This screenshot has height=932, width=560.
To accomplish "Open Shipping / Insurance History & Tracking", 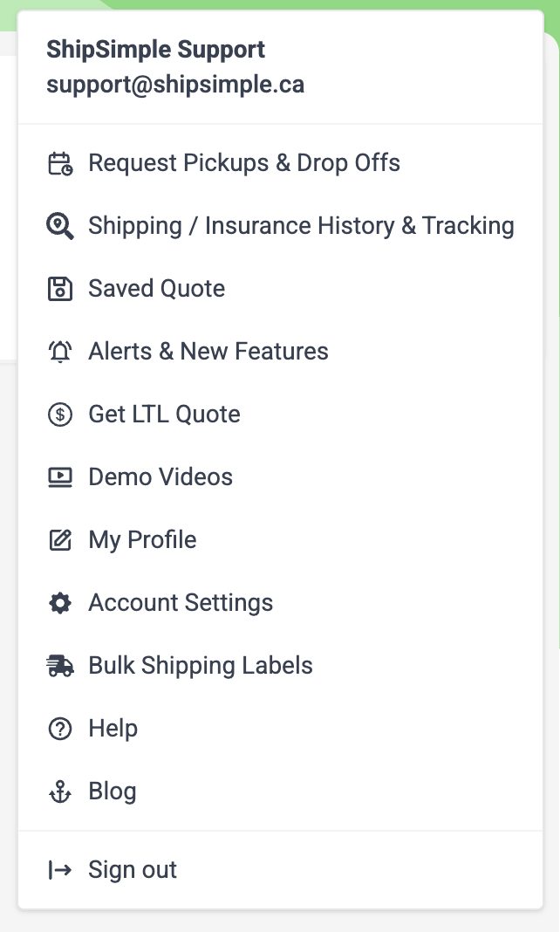I will point(280,227).
